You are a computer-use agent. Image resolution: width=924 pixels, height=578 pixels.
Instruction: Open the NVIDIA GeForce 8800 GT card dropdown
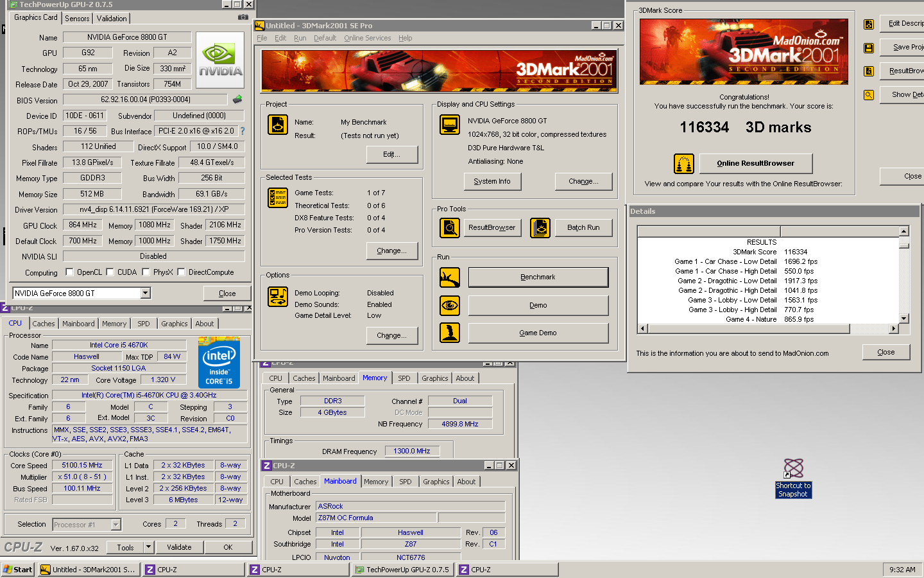(146, 293)
